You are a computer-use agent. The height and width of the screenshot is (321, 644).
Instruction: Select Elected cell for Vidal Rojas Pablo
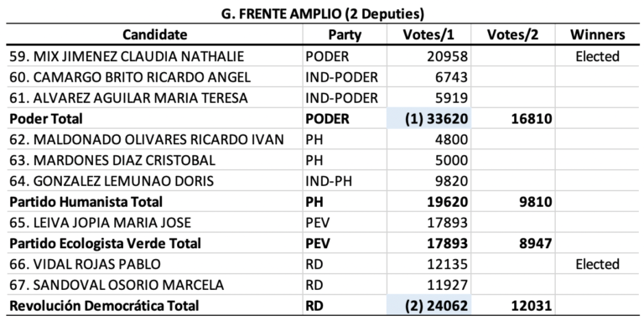pos(597,264)
